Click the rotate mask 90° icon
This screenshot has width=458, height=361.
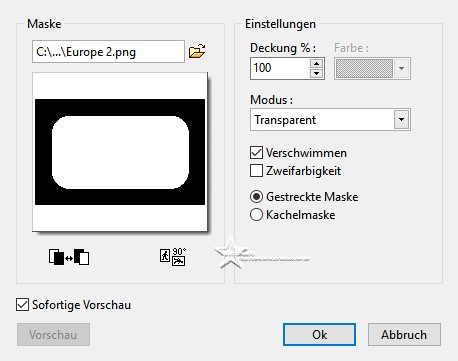click(x=173, y=257)
